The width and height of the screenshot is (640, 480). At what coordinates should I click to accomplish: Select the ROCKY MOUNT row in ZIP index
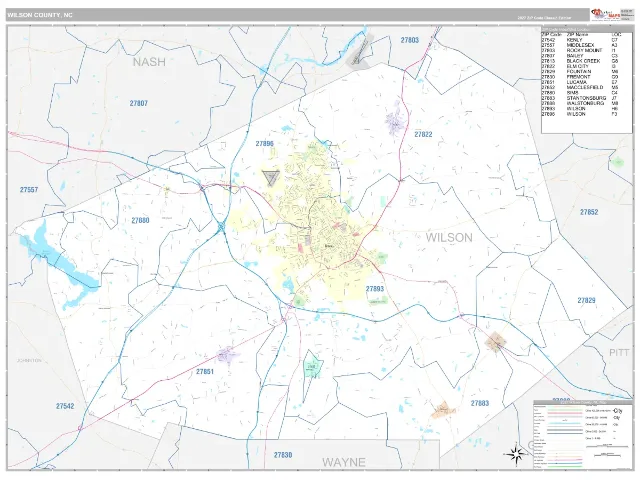(580, 51)
